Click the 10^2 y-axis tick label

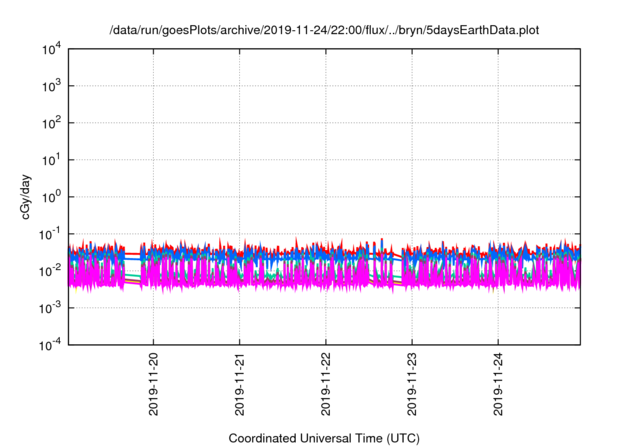50,123
